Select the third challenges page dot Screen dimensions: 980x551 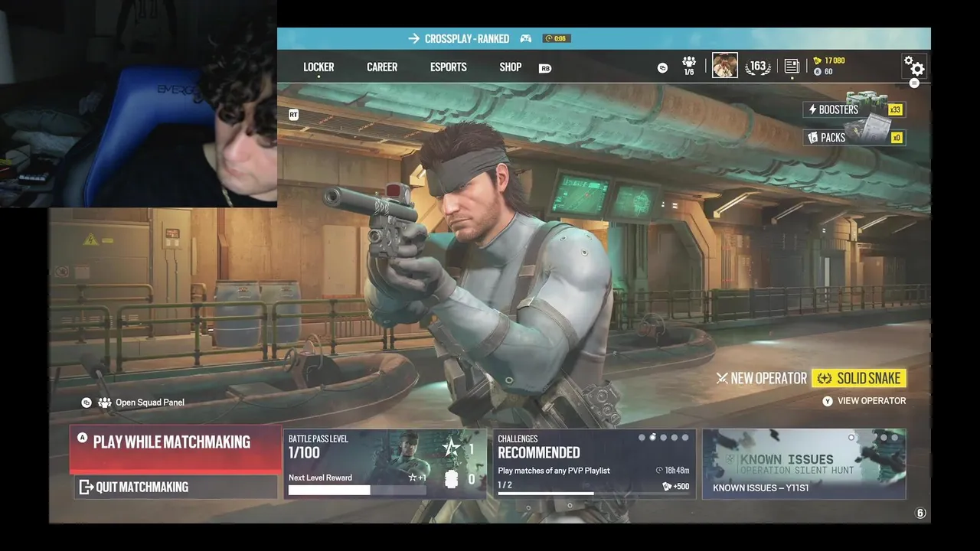tap(663, 438)
